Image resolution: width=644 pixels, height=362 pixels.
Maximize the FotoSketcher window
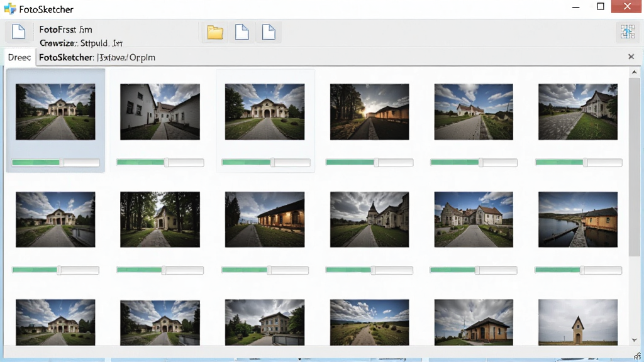[601, 6]
